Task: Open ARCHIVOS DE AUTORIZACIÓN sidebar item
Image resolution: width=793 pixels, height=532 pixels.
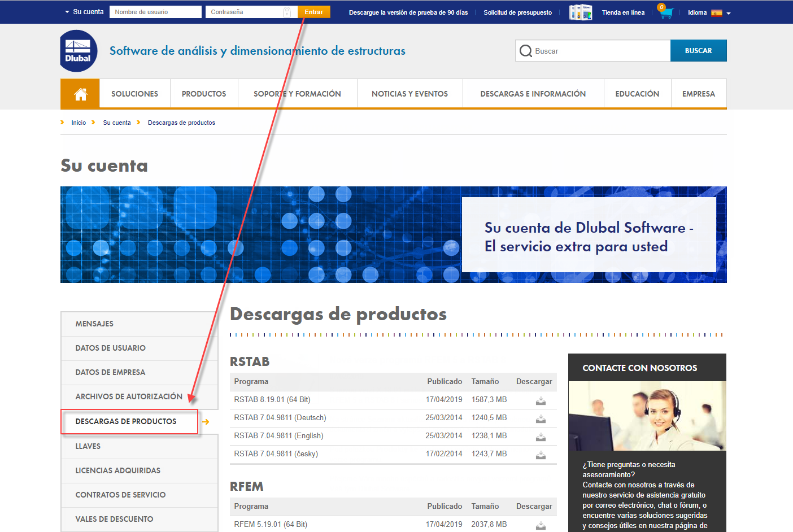Action: coord(139,396)
